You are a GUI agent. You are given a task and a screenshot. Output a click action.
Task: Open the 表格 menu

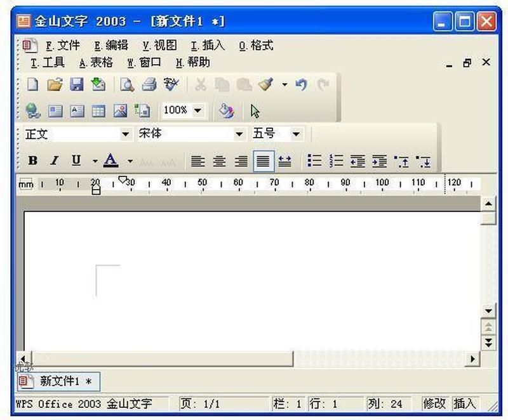[x=96, y=62]
